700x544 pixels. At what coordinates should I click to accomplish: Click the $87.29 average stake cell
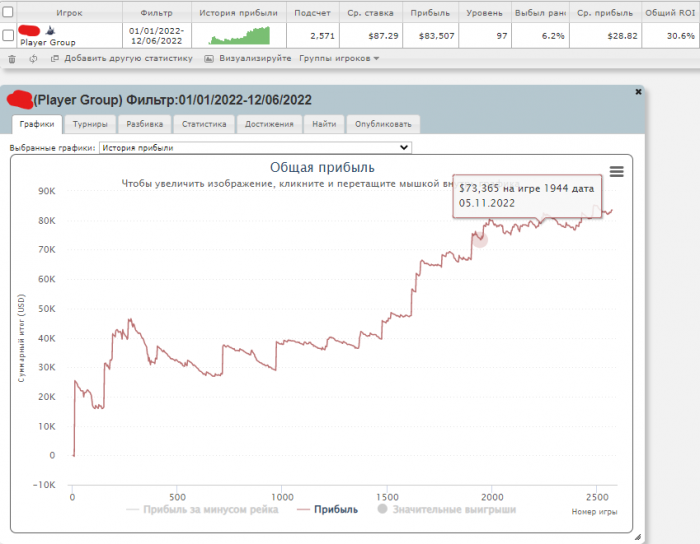(x=371, y=36)
